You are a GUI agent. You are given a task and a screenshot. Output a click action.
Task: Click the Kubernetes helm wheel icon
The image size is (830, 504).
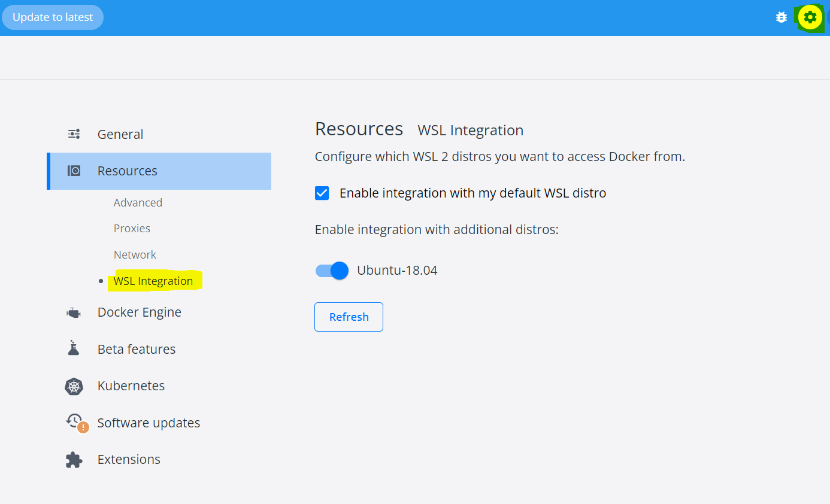click(x=74, y=386)
